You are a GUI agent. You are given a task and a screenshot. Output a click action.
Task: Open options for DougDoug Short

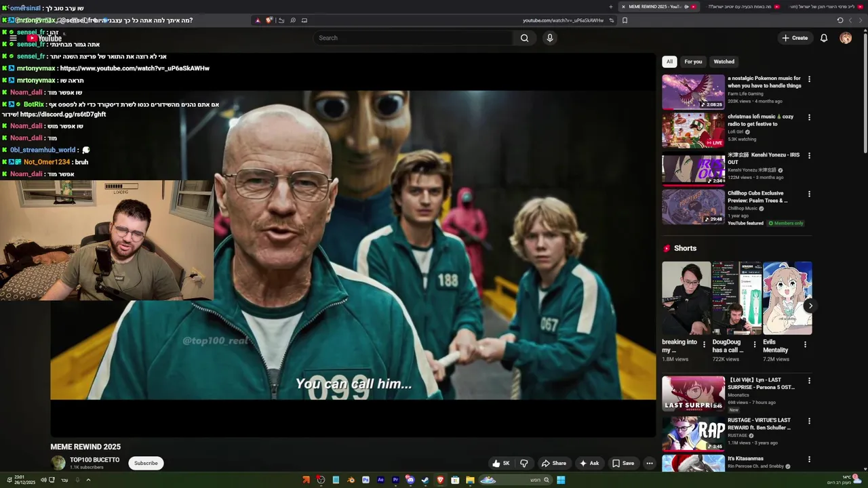(755, 345)
